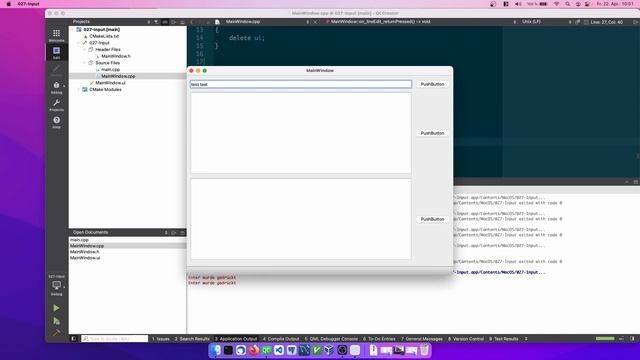640x360 pixels.
Task: Collapse the Source Files folder
Action: pyautogui.click(x=85, y=63)
